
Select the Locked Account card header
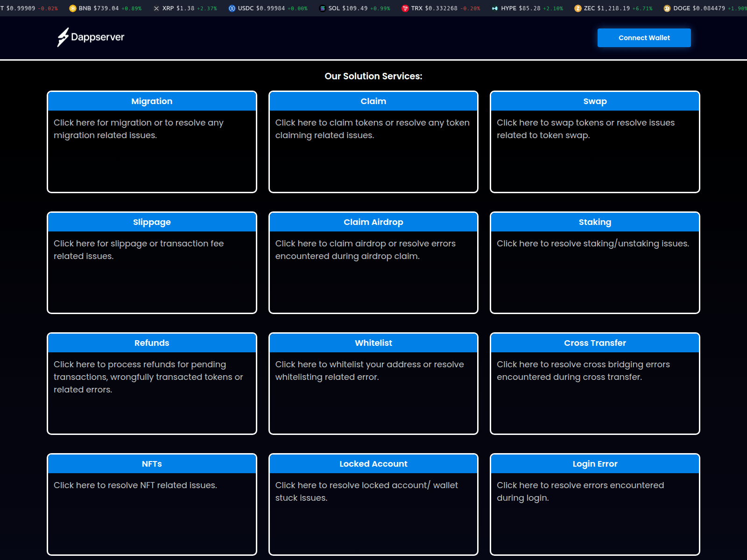pos(373,464)
